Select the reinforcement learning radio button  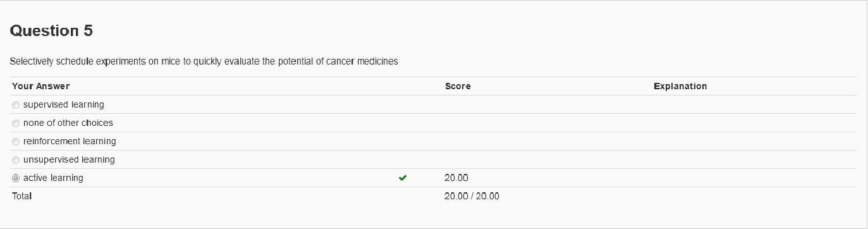click(16, 142)
